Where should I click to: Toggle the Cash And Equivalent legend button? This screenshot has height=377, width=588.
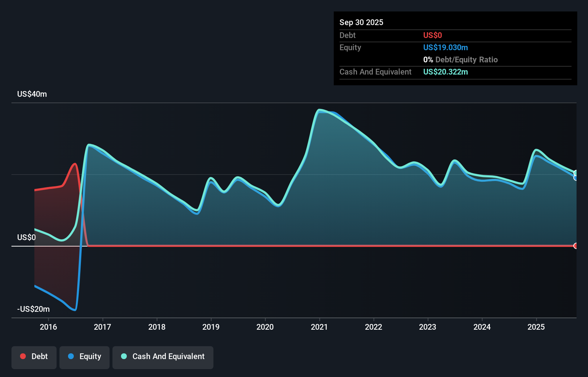(163, 357)
